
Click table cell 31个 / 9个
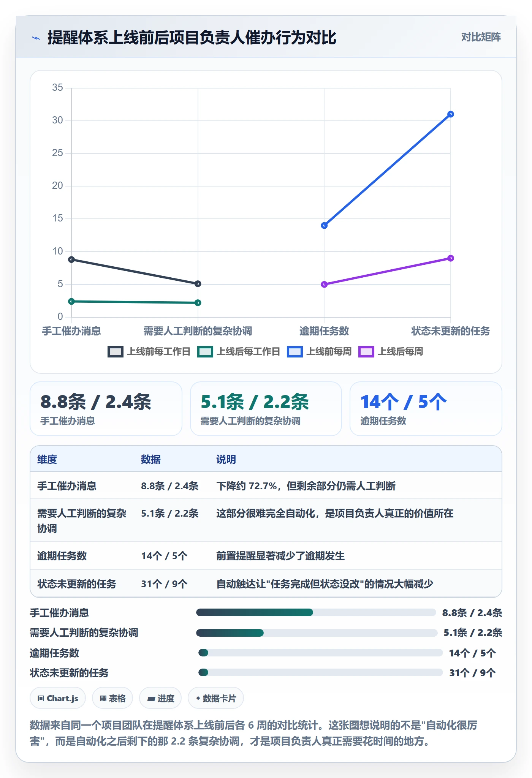pos(164,584)
